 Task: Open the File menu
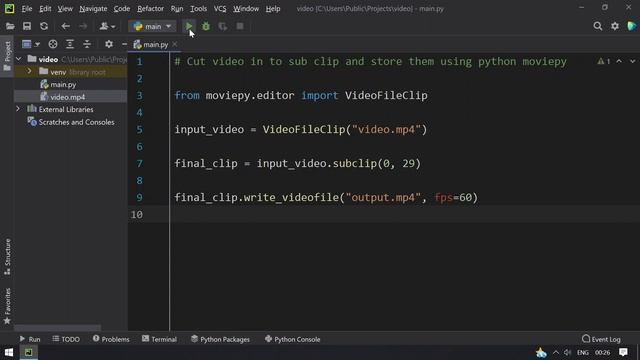point(27,9)
